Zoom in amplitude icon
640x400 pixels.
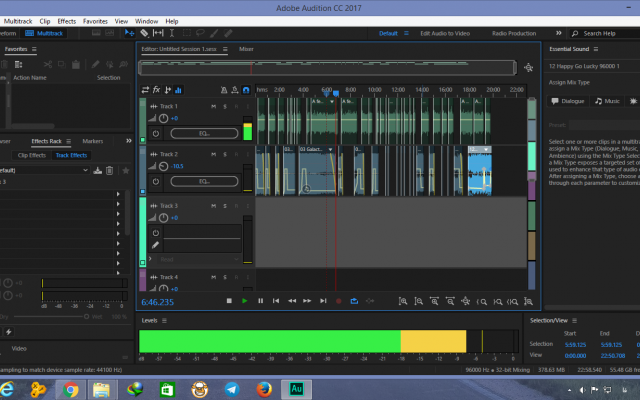pos(403,301)
